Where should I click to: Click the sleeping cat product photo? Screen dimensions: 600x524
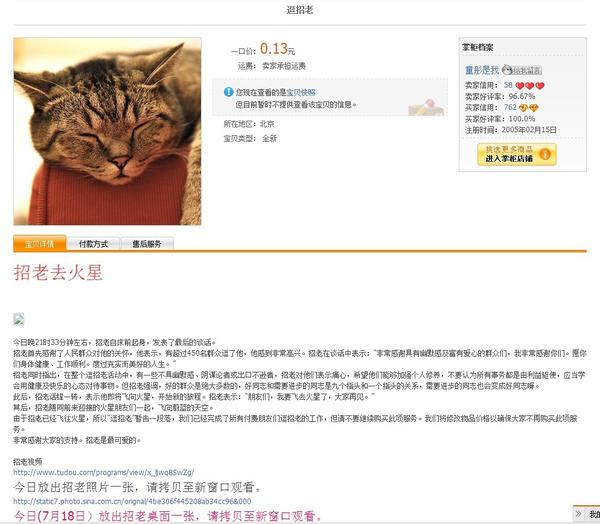[x=108, y=131]
